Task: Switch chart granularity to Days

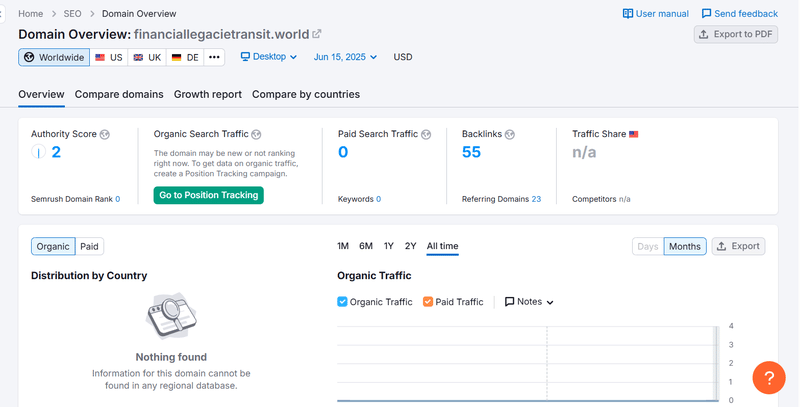Action: [648, 246]
